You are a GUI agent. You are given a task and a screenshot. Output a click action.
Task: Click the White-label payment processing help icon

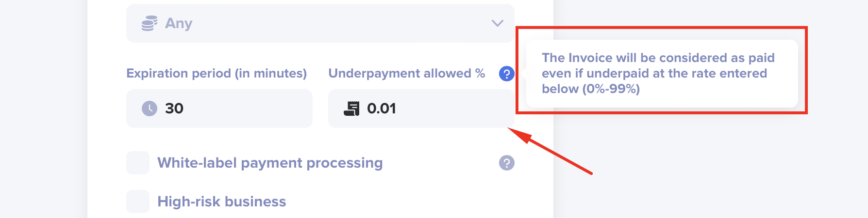[x=506, y=163]
